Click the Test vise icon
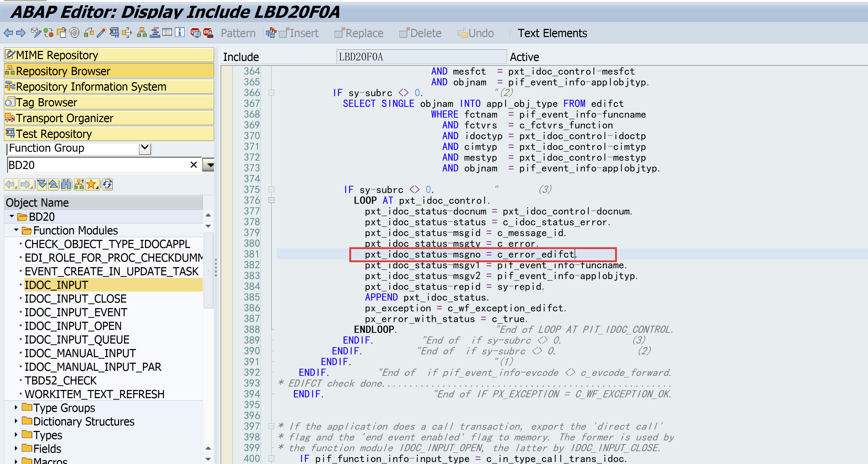This screenshot has width=868, height=464. [x=114, y=33]
